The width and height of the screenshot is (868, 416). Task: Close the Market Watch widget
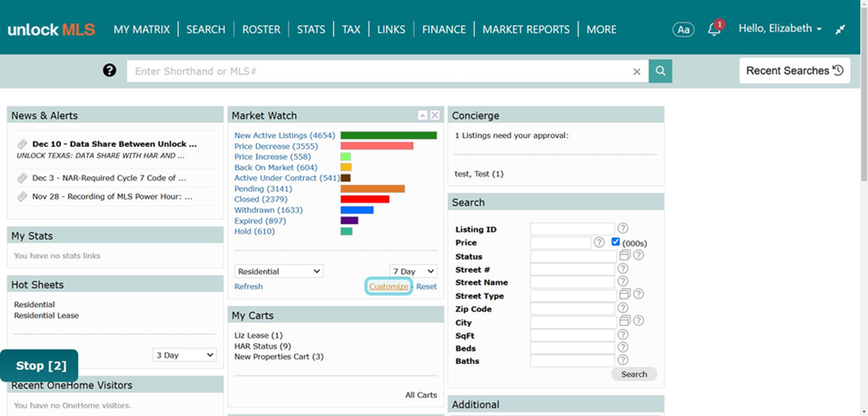(435, 115)
